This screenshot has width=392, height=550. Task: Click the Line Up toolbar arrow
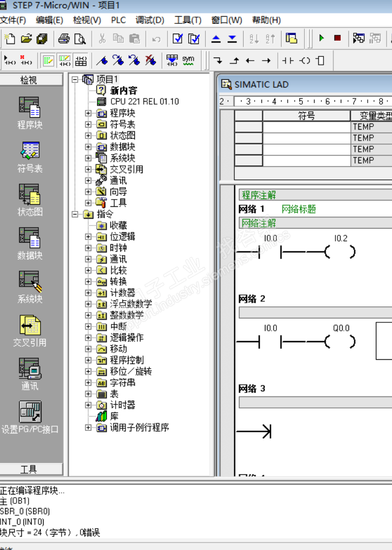[234, 60]
